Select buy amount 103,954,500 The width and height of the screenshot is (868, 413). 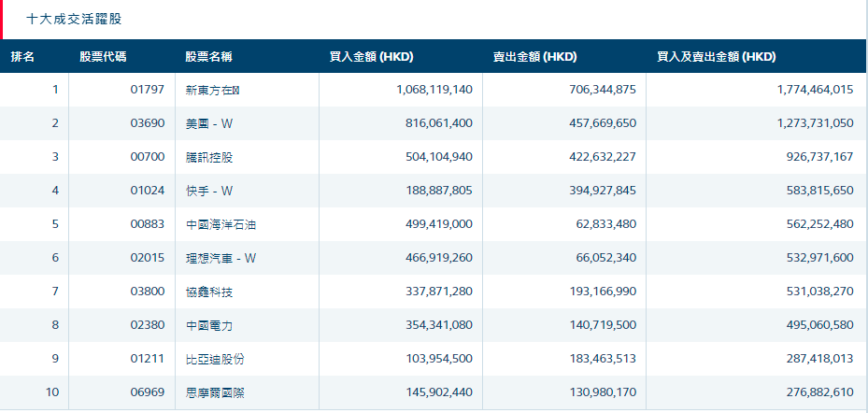pyautogui.click(x=440, y=360)
